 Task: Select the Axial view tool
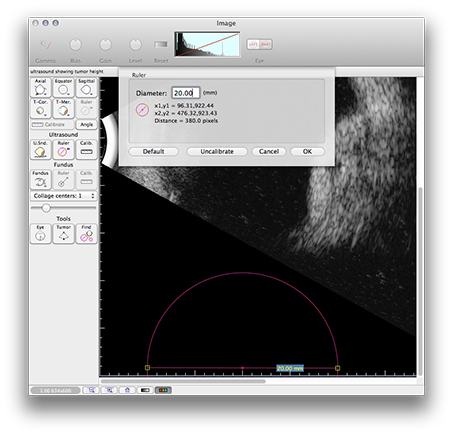(40, 88)
